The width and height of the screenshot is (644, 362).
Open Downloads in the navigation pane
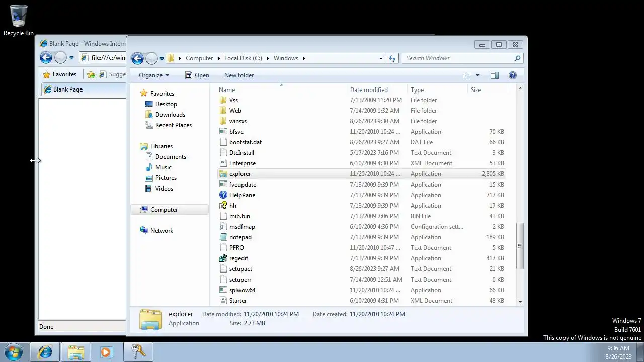(x=170, y=115)
